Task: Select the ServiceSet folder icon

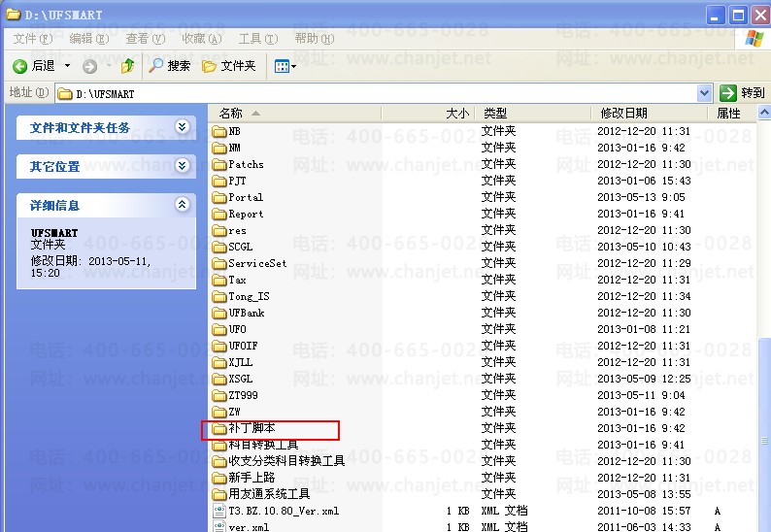Action: (x=219, y=263)
